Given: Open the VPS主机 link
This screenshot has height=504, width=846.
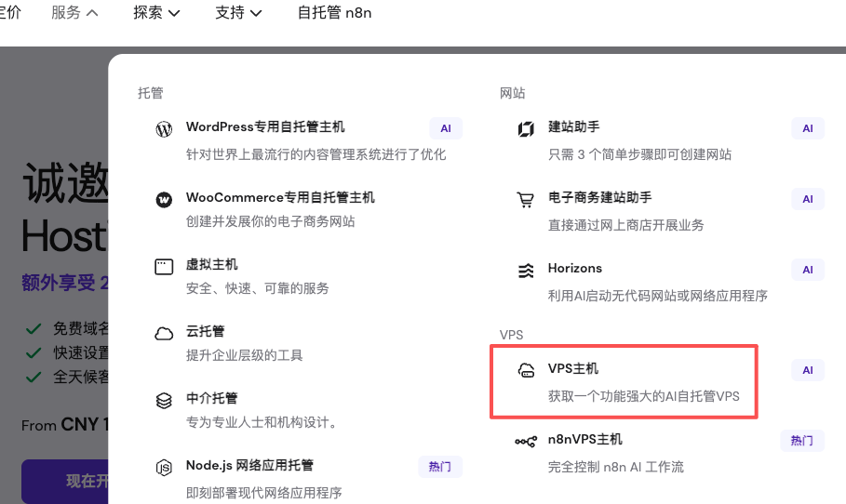Looking at the screenshot, I should 573,368.
